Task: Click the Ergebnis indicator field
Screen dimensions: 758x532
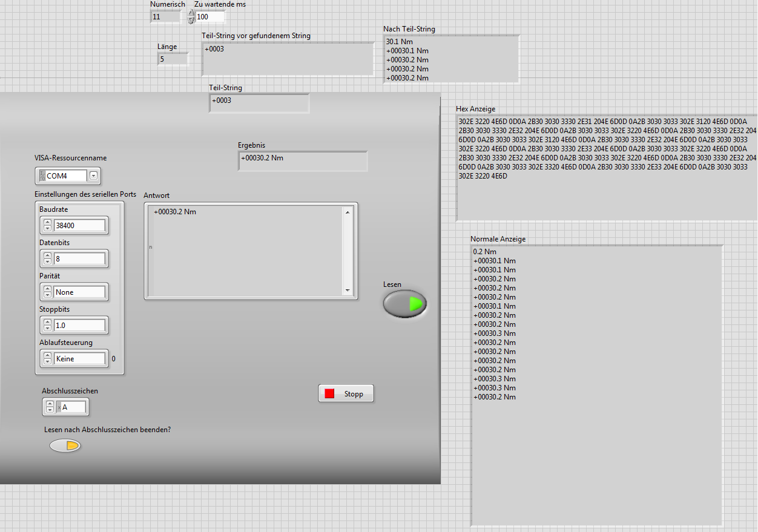Action: click(303, 160)
